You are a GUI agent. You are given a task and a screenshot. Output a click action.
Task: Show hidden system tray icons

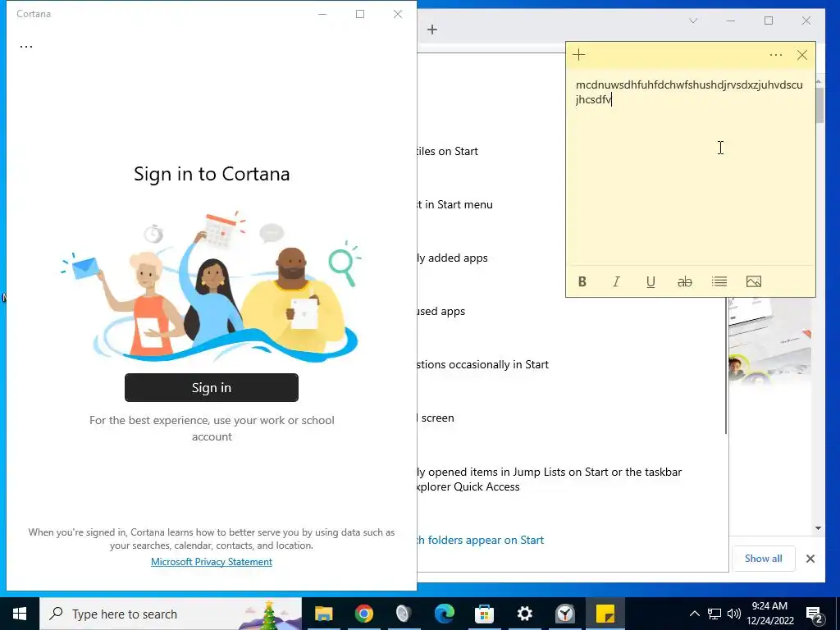pos(694,614)
